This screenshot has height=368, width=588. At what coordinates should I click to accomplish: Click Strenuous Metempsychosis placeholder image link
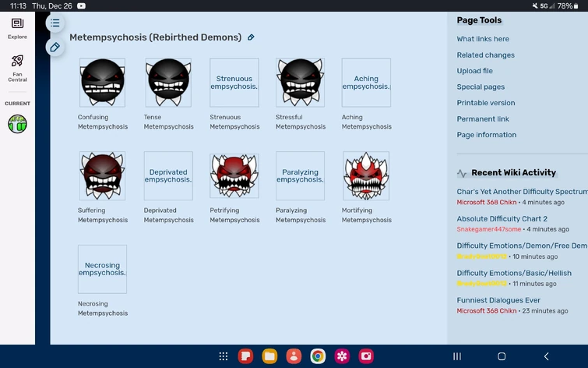click(234, 82)
